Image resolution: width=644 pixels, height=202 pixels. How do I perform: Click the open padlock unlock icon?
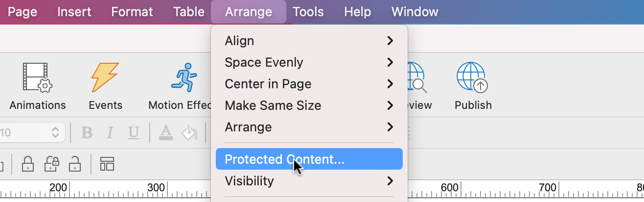[74, 163]
